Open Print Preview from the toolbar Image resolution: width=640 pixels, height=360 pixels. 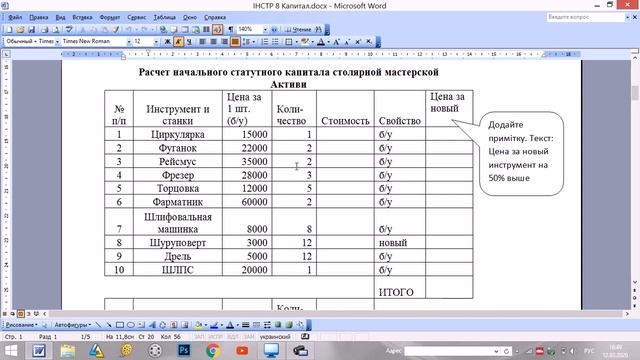[x=56, y=29]
